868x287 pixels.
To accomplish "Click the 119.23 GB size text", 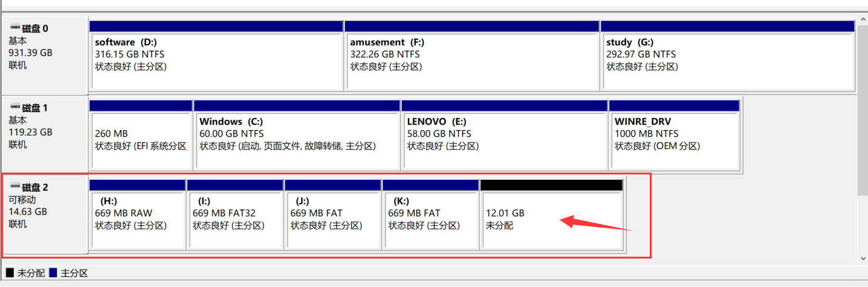I will pos(30,132).
